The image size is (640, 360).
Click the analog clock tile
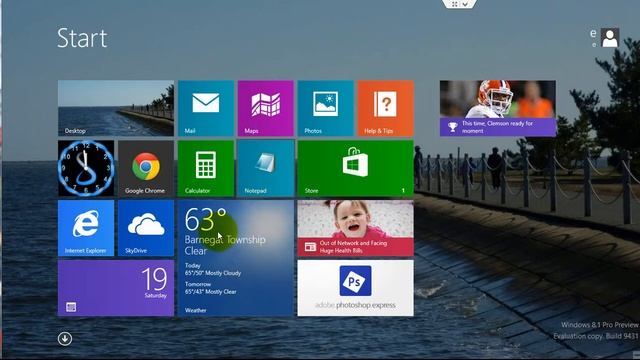pyautogui.click(x=86, y=168)
